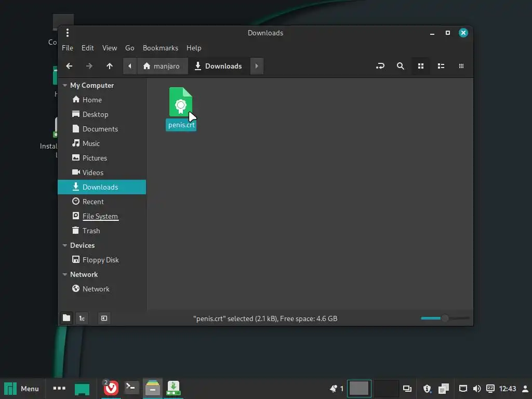The height and width of the screenshot is (399, 532).
Task: Open the user account tray icon
Action: coord(525,389)
